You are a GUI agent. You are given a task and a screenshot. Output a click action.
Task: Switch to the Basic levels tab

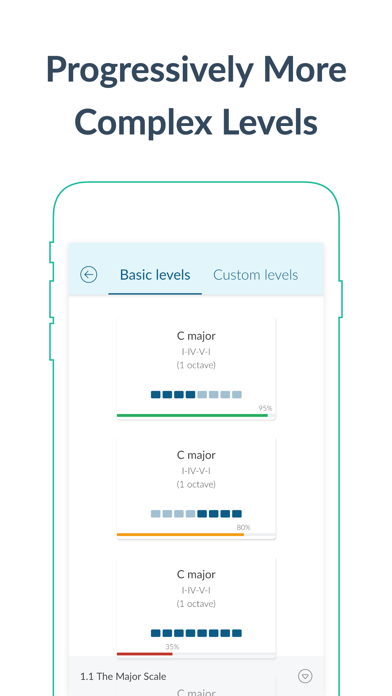pos(155,275)
